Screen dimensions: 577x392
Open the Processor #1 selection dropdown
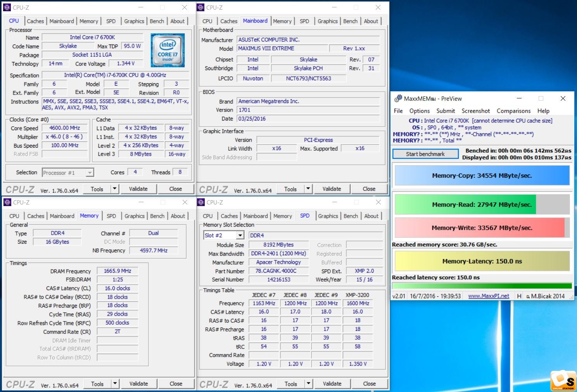pos(90,173)
